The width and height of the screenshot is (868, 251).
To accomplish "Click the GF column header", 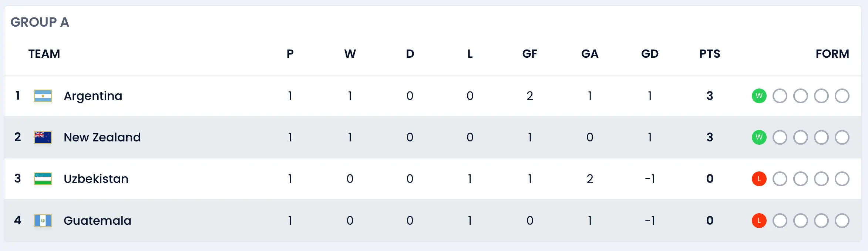I will [x=530, y=54].
